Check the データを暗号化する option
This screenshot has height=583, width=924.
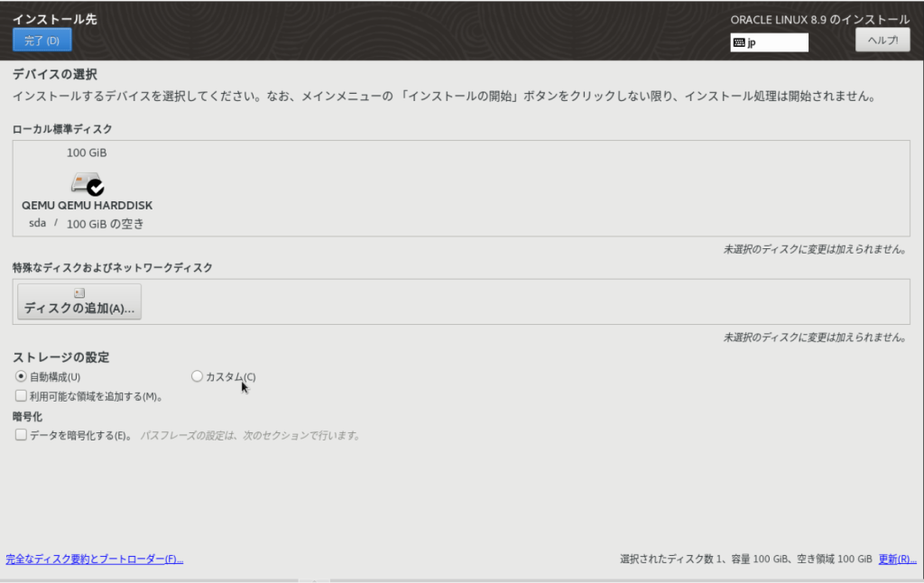click(x=20, y=434)
